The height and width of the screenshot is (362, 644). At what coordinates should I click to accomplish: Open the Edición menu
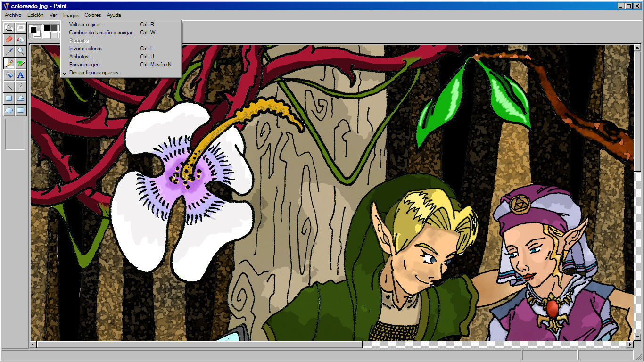35,16
